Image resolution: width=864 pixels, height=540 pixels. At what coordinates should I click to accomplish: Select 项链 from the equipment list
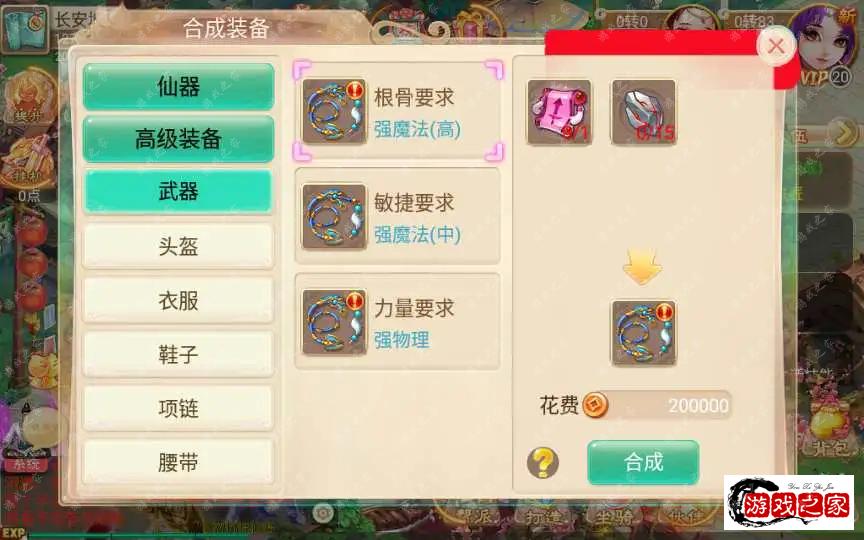[178, 408]
